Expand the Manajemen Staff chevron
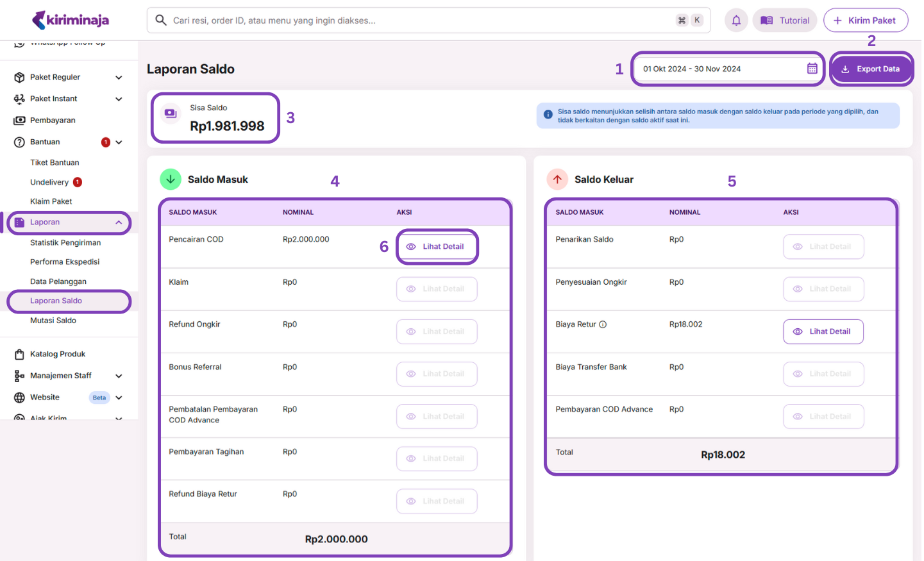The width and height of the screenshot is (924, 561). pos(119,376)
